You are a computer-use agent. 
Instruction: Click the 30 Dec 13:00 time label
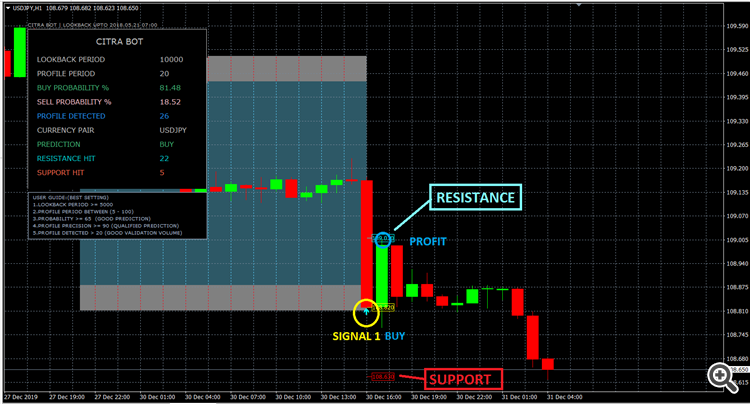[338, 397]
